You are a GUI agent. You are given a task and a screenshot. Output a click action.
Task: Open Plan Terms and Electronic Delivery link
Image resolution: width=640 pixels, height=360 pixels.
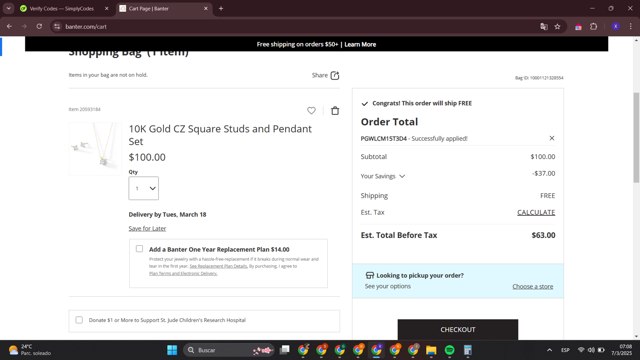[183, 273]
